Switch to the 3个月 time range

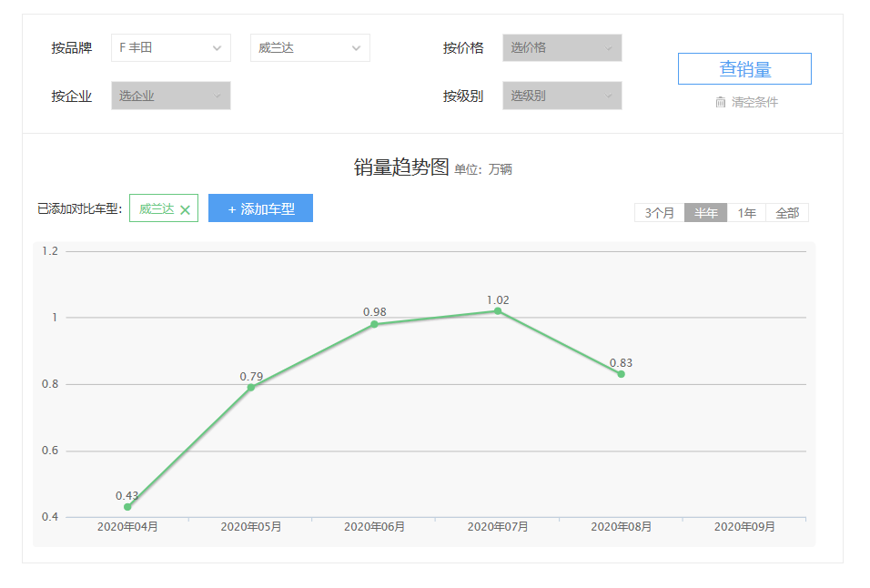[659, 213]
